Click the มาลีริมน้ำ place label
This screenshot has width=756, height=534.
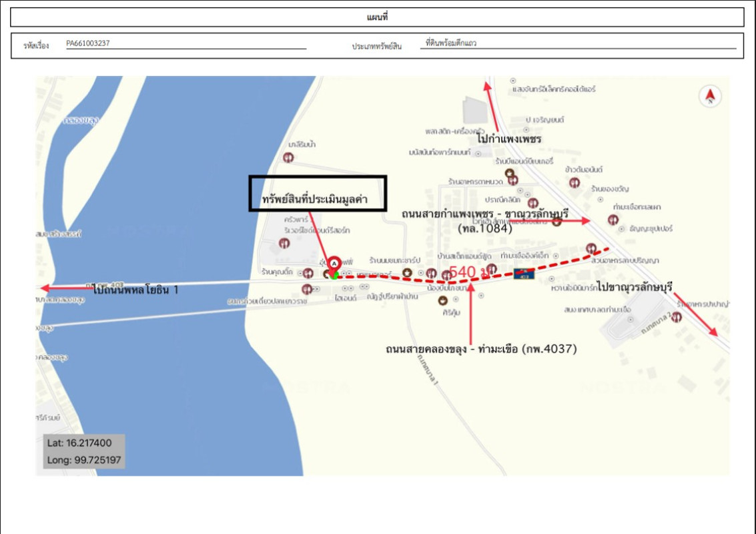point(302,144)
